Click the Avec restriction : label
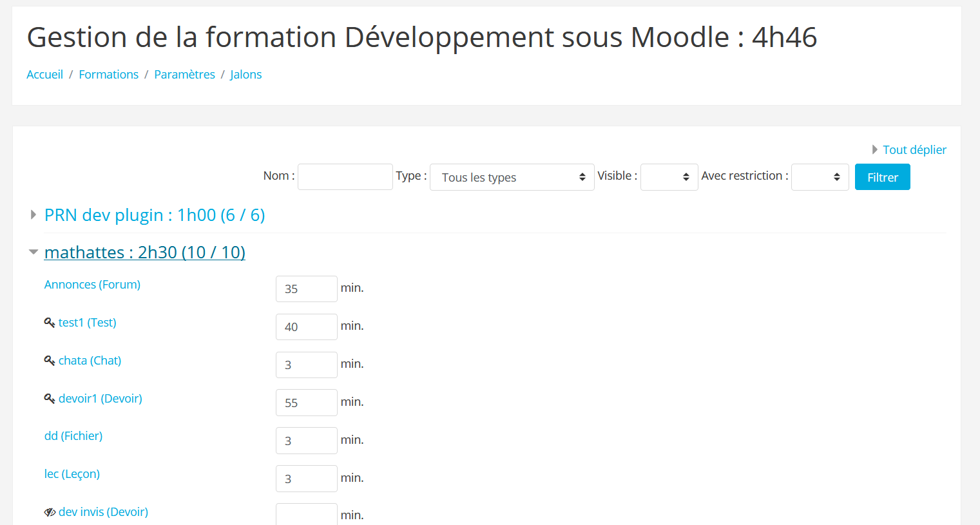The height and width of the screenshot is (525, 980). pyautogui.click(x=745, y=176)
